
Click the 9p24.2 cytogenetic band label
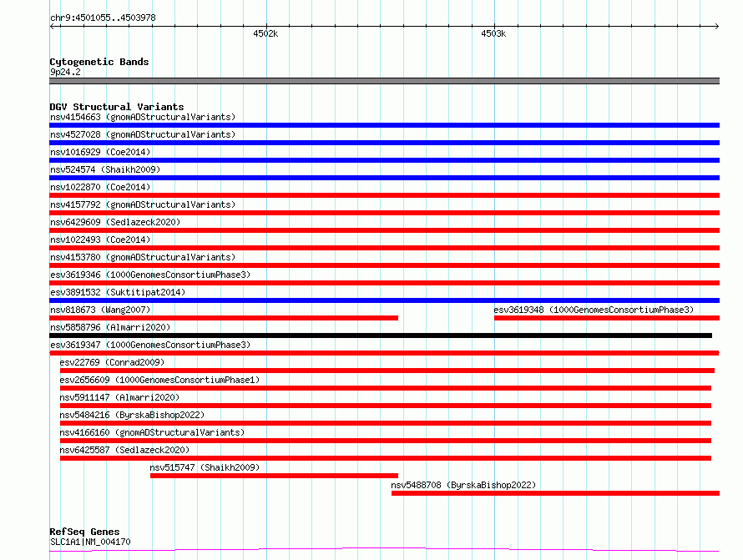(65, 72)
